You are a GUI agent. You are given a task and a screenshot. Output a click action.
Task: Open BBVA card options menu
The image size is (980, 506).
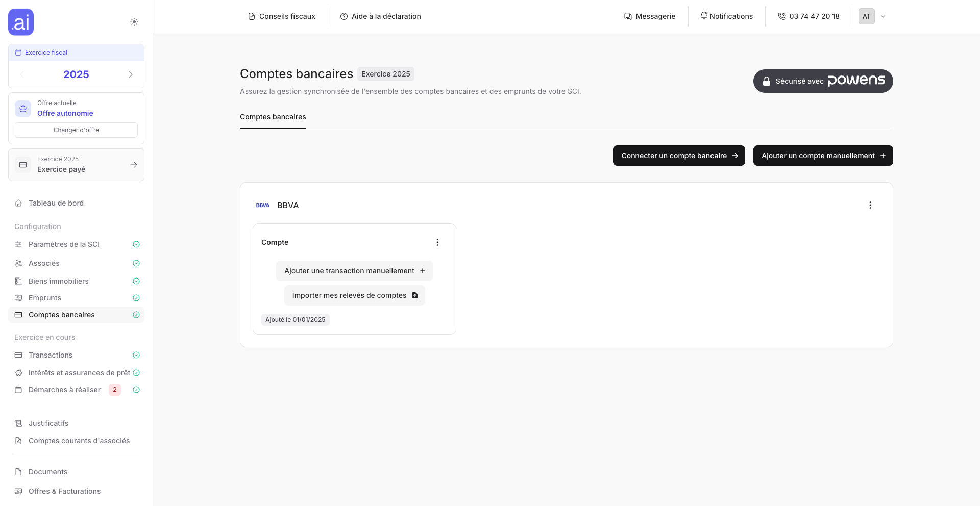(x=870, y=205)
